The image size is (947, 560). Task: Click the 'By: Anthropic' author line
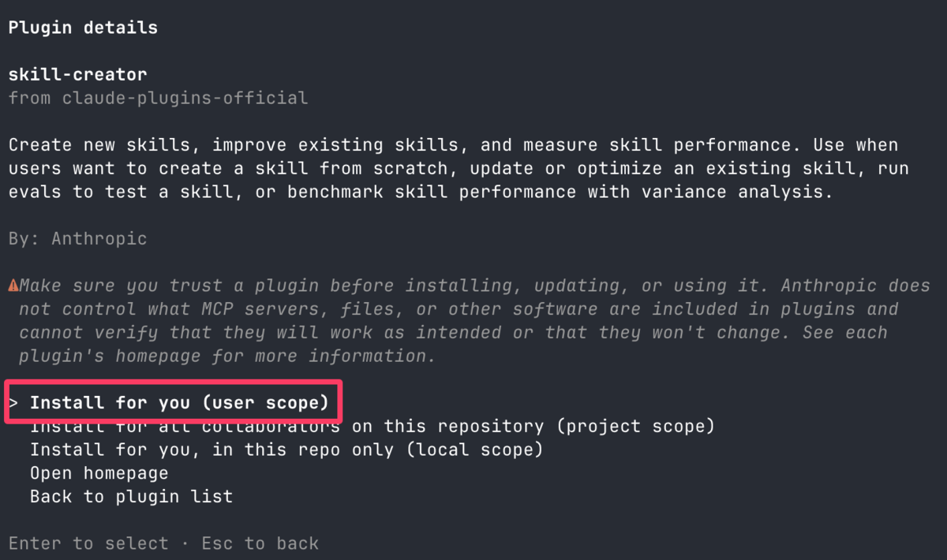[77, 238]
